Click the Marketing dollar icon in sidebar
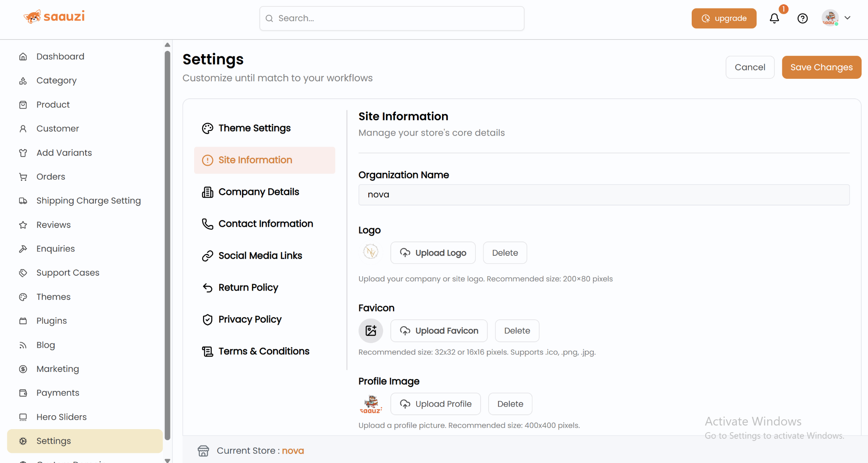The image size is (868, 463). point(23,369)
